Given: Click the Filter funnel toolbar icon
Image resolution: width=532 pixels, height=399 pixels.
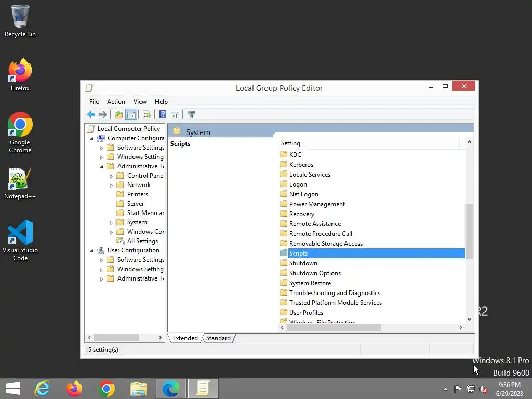Looking at the screenshot, I should pyautogui.click(x=191, y=115).
